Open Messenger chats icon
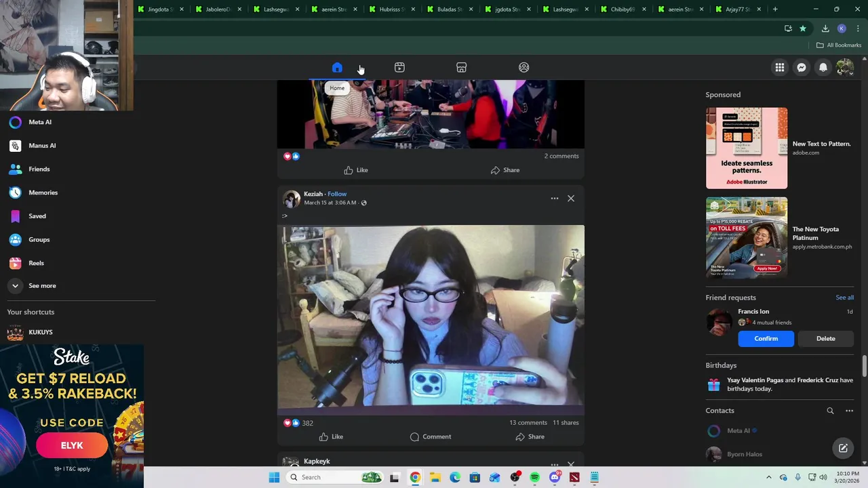 (x=802, y=67)
